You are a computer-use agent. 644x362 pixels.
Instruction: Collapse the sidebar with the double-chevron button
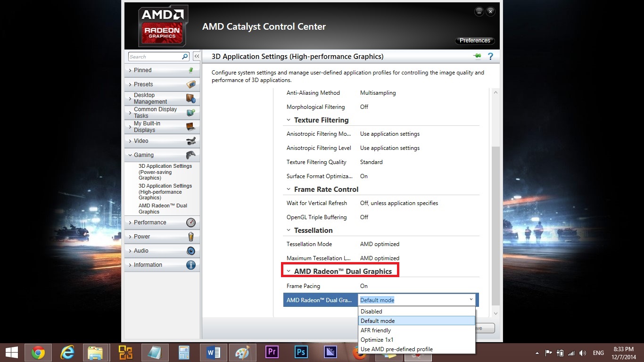[x=197, y=57]
